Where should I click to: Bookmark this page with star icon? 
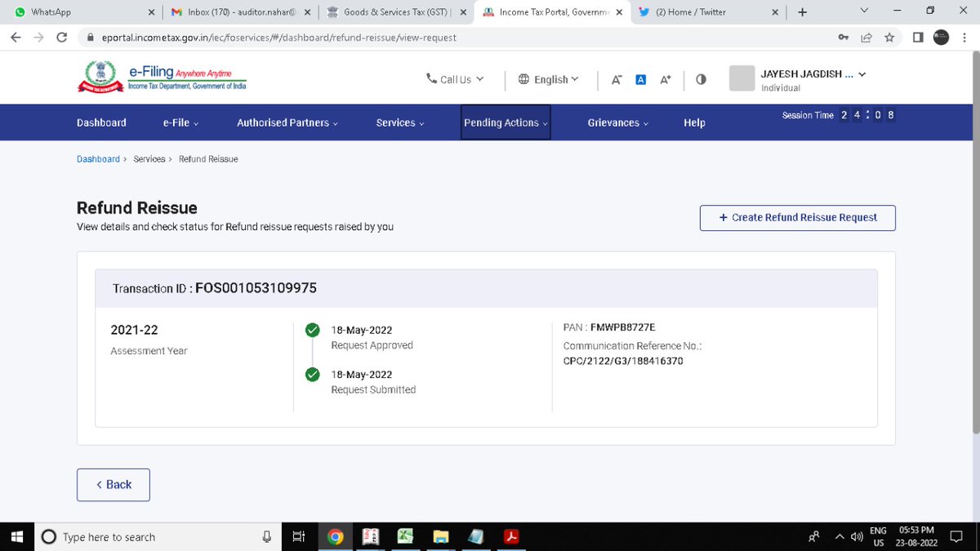coord(889,38)
